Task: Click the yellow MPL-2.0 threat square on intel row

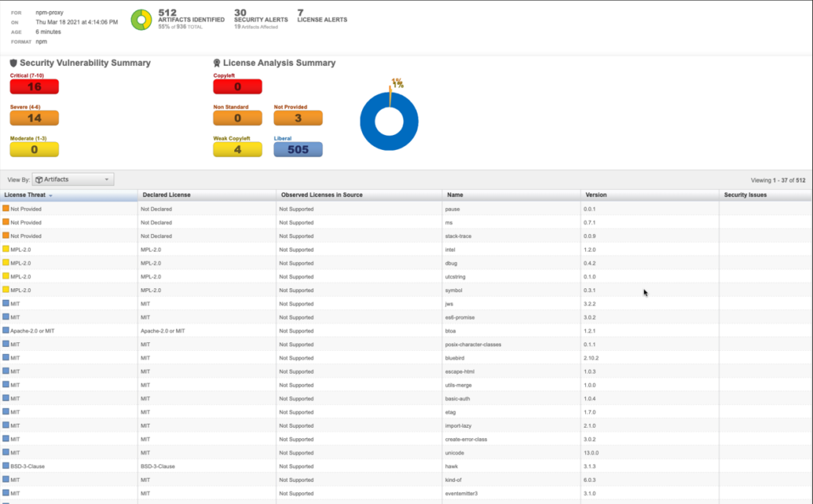Action: point(8,249)
